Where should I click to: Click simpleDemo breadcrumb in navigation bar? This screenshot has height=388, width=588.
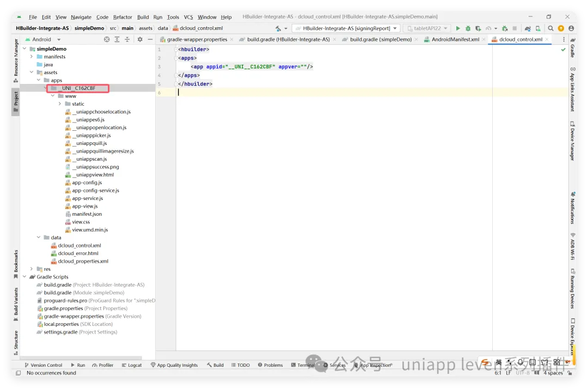(89, 28)
